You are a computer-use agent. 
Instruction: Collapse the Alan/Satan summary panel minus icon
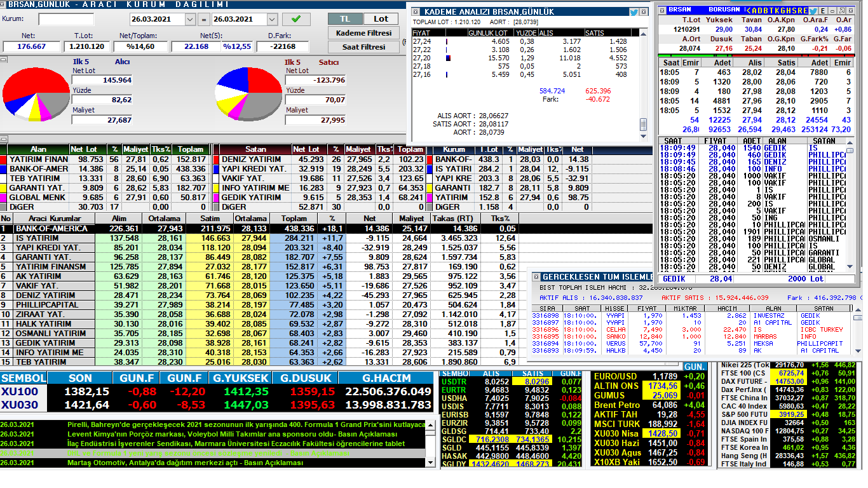click(x=3, y=140)
